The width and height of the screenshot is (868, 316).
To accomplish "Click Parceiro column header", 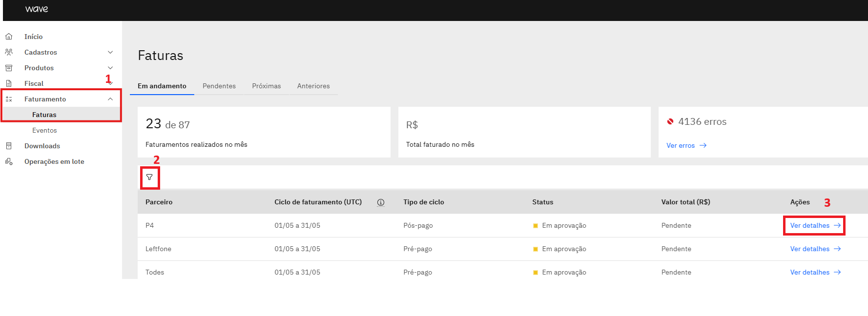I will [159, 202].
